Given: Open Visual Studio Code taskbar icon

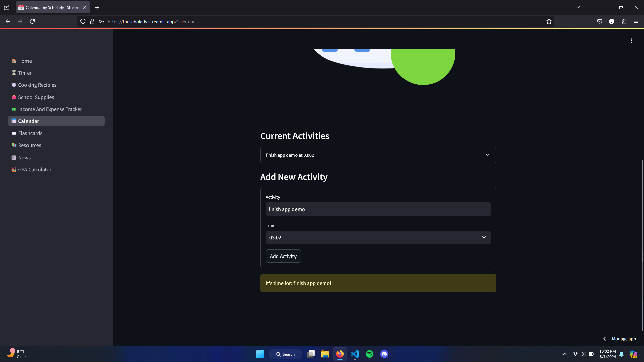Looking at the screenshot, I should 355,354.
